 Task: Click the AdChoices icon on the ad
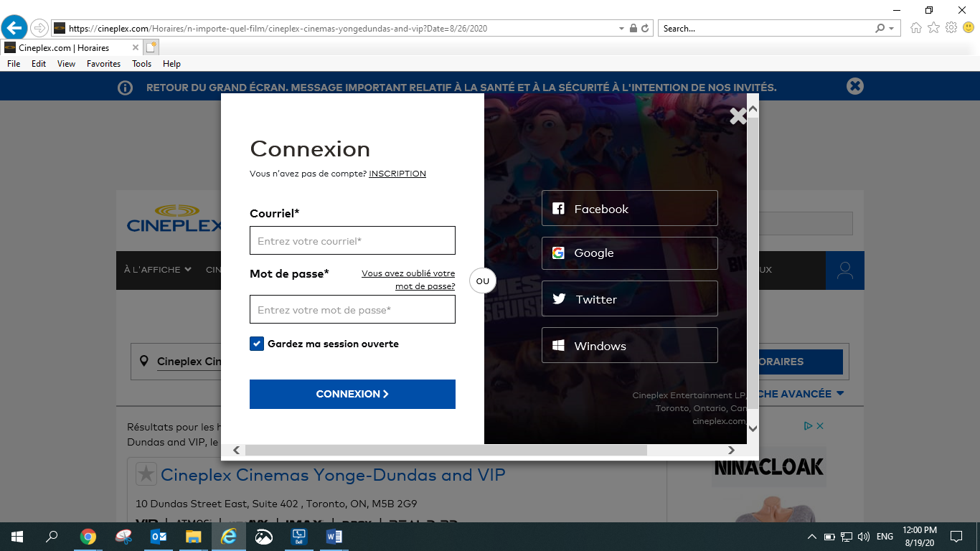(x=808, y=425)
